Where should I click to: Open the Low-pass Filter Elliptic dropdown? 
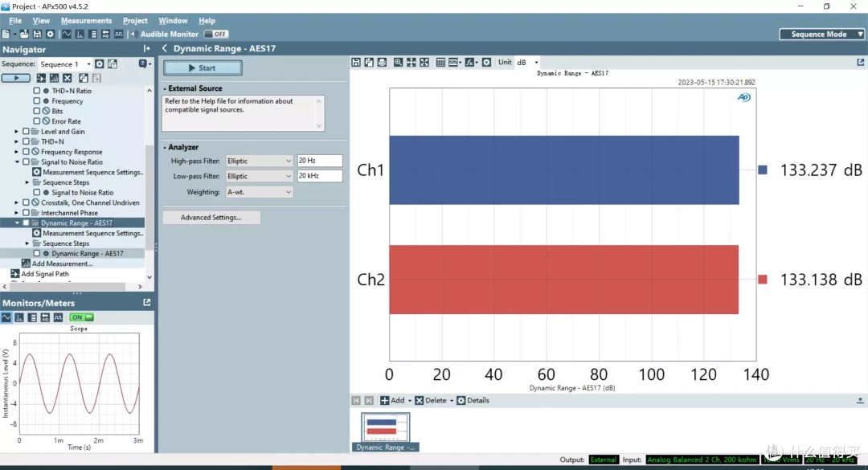(259, 176)
